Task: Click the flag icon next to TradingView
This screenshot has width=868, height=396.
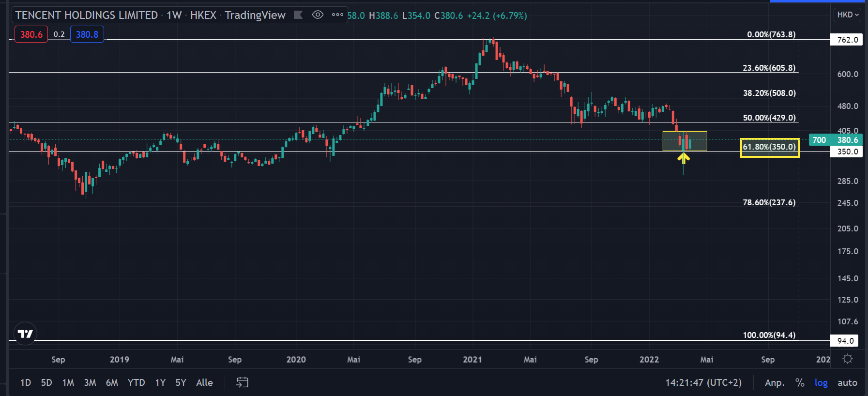Action: pyautogui.click(x=298, y=15)
